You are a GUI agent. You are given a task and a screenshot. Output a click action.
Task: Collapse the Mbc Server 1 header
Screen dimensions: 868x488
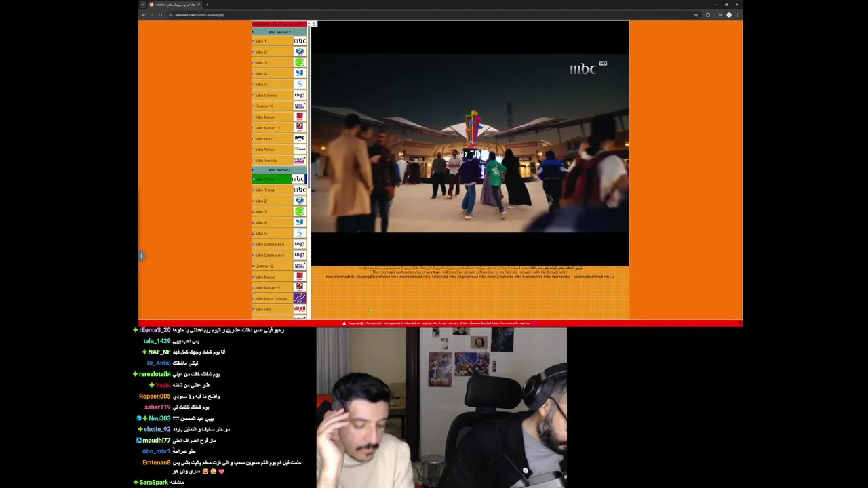[x=279, y=32]
